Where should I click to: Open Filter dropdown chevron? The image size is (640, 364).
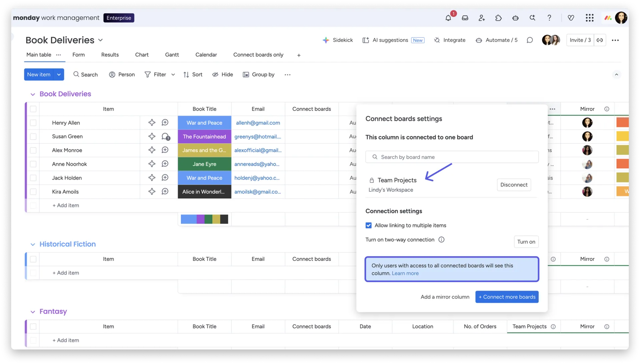(173, 75)
